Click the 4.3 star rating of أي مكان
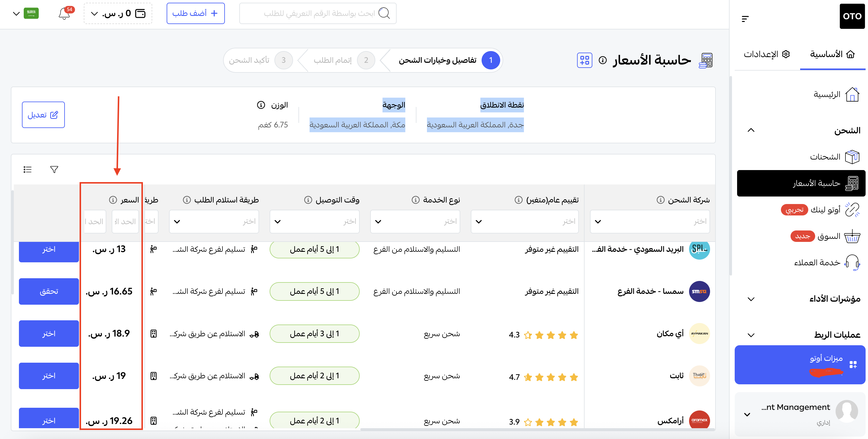The height and width of the screenshot is (439, 868). (543, 335)
